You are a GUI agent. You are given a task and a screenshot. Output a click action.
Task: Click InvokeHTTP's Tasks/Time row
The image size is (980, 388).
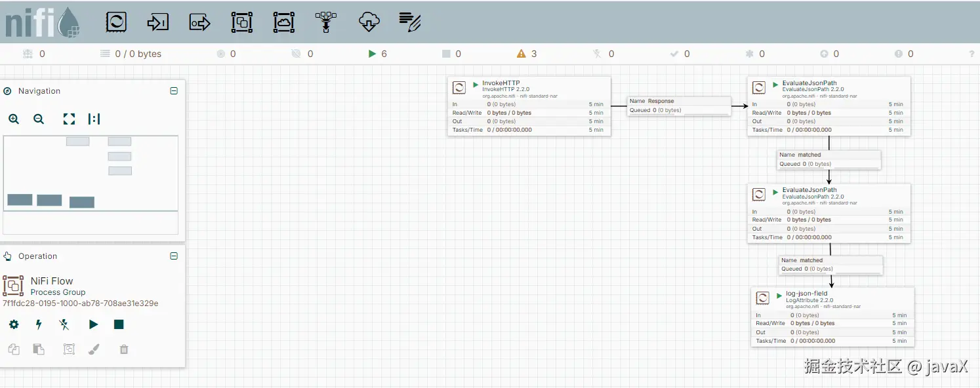click(x=529, y=130)
